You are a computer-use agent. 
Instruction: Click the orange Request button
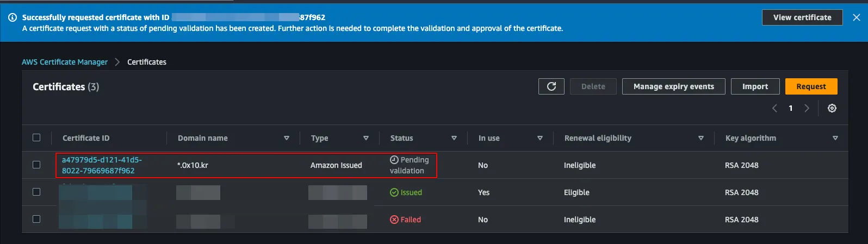coord(811,86)
